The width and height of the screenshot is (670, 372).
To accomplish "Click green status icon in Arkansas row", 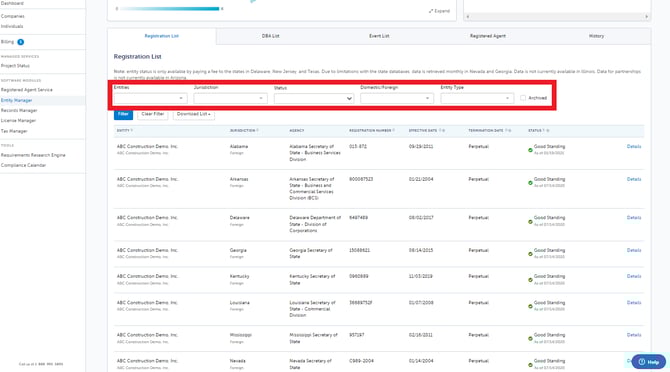I will click(530, 183).
